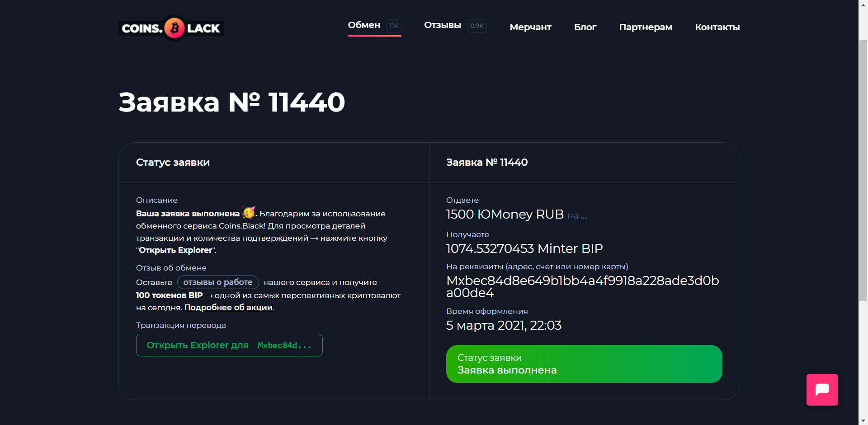Go to the Отзывы page
The width and height of the screenshot is (868, 425).
pyautogui.click(x=443, y=25)
